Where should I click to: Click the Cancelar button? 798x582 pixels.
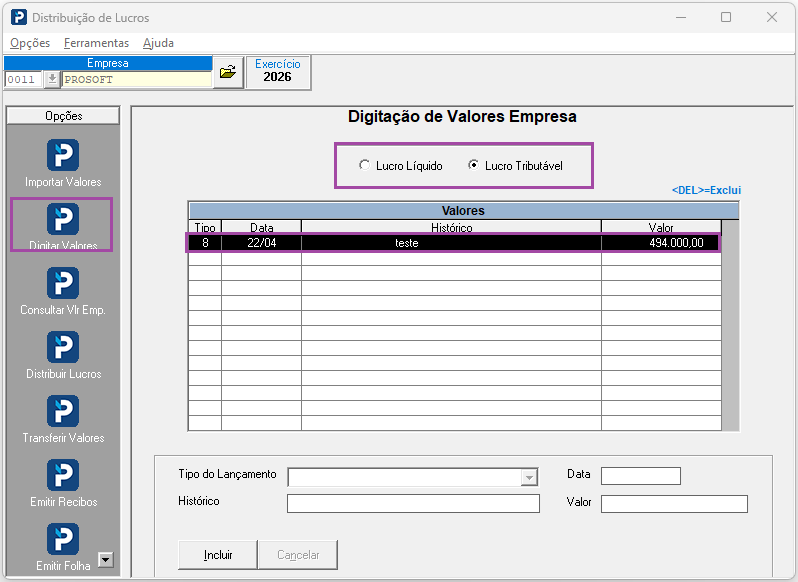(298, 555)
